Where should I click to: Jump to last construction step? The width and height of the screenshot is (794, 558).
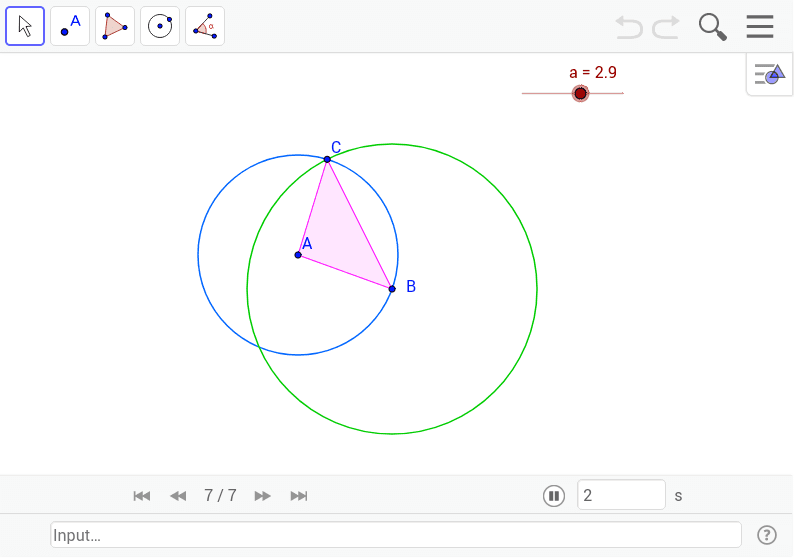[x=299, y=496]
